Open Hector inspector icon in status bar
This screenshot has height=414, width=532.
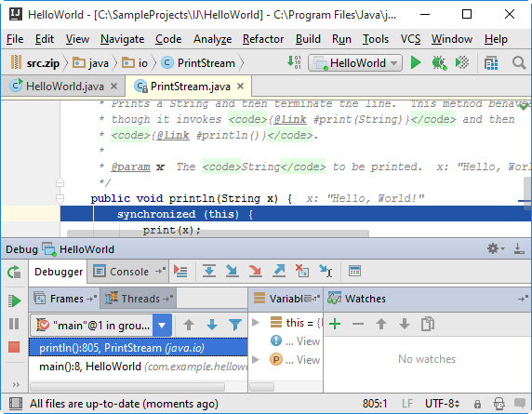[x=499, y=404]
